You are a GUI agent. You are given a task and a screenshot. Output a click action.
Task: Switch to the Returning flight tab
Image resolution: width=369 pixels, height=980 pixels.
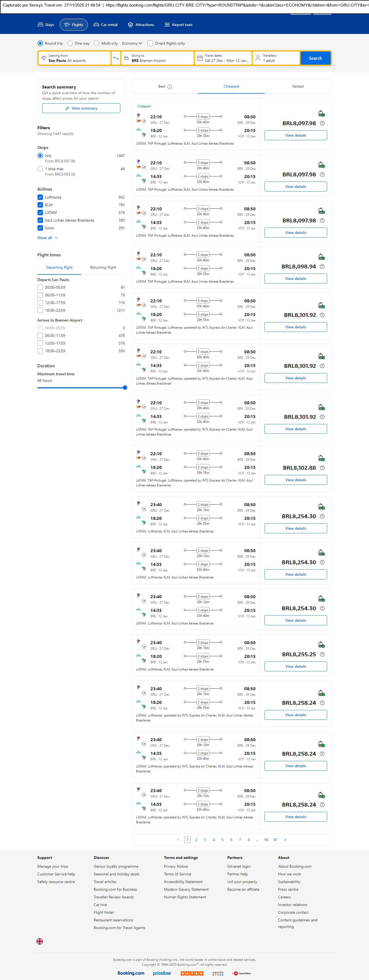click(103, 267)
